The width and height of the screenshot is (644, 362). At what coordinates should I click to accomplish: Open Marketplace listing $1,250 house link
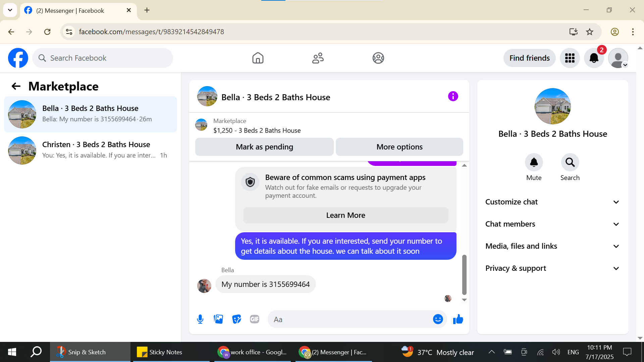pyautogui.click(x=257, y=130)
